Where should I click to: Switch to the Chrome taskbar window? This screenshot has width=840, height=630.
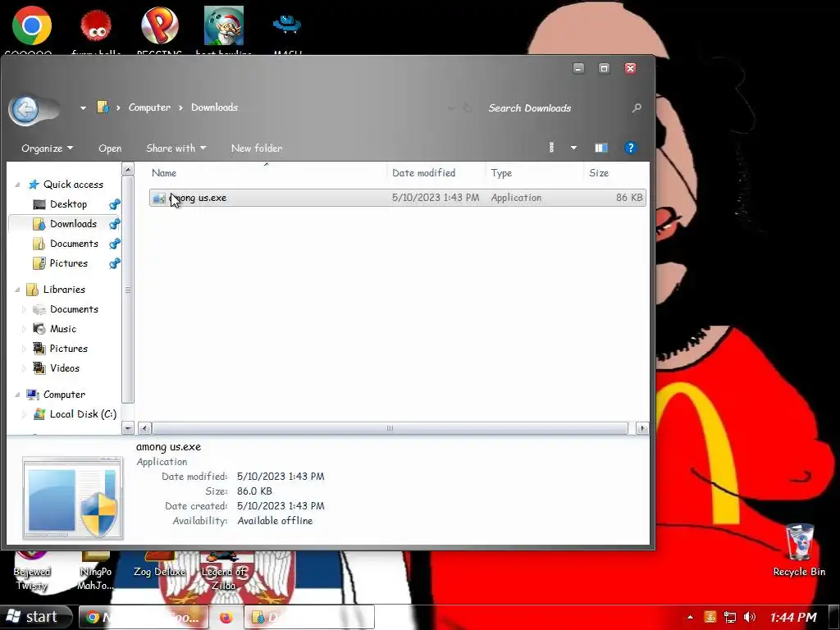tap(144, 617)
